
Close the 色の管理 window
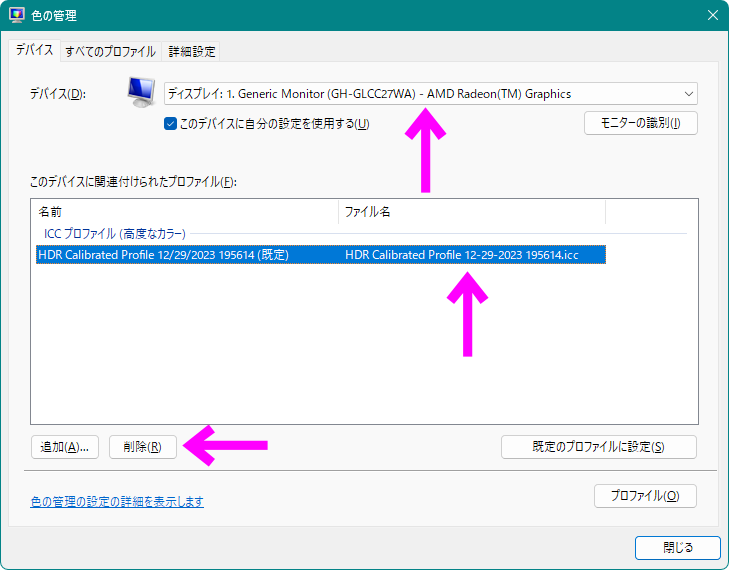pyautogui.click(x=713, y=15)
